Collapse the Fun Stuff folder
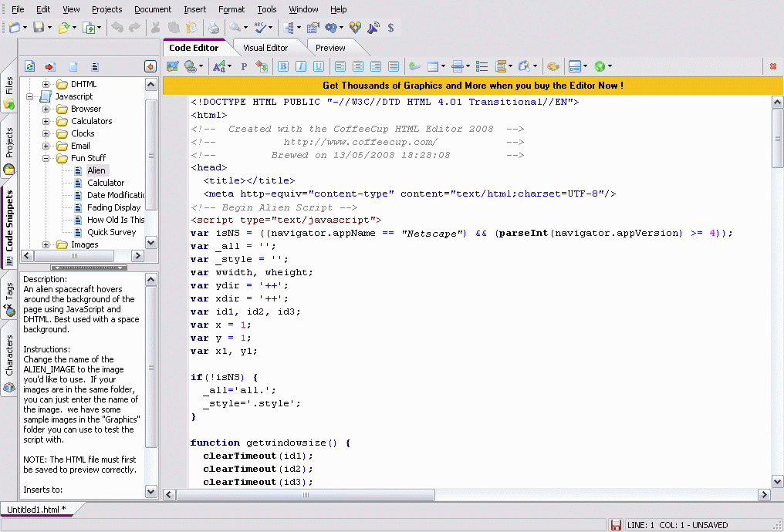 46,158
